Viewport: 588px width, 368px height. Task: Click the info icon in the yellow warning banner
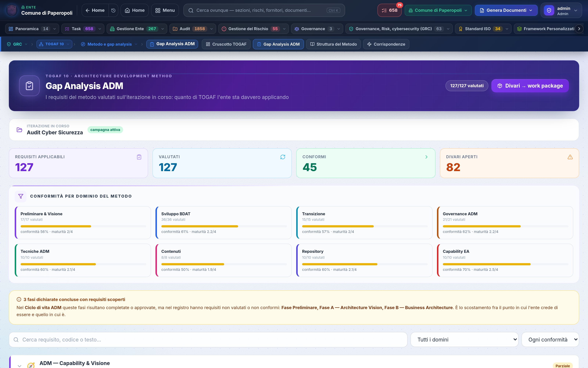coord(19,299)
